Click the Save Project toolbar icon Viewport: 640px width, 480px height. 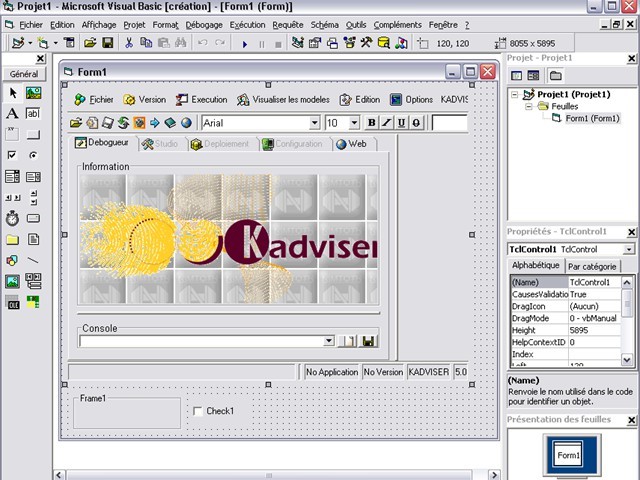click(107, 42)
